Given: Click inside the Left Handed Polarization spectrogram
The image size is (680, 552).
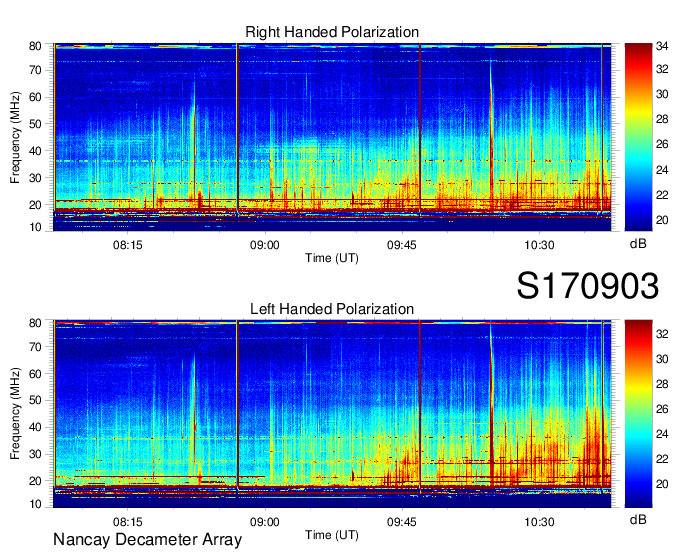Looking at the screenshot, I should [332, 414].
